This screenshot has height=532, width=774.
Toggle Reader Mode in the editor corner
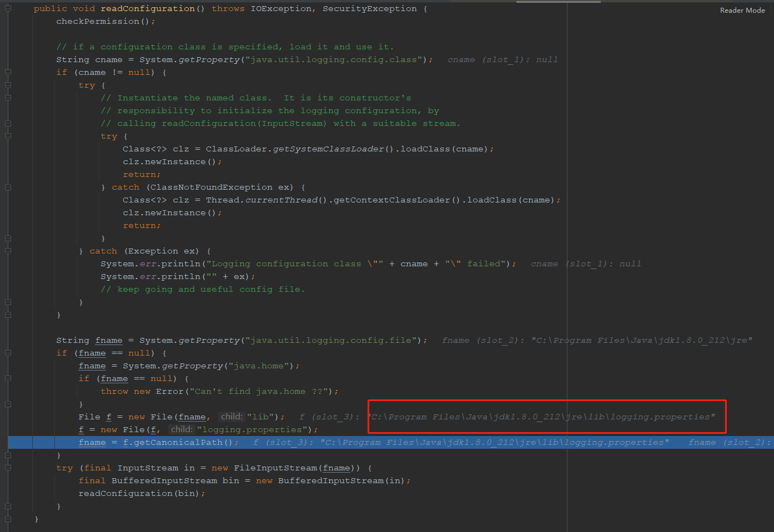(x=742, y=11)
